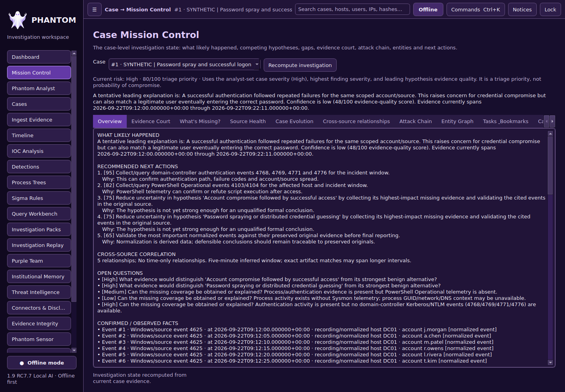The height and width of the screenshot is (392, 565).
Task: Click the RECOMMENDED NEXT ACTIONS heading
Action: (138, 167)
